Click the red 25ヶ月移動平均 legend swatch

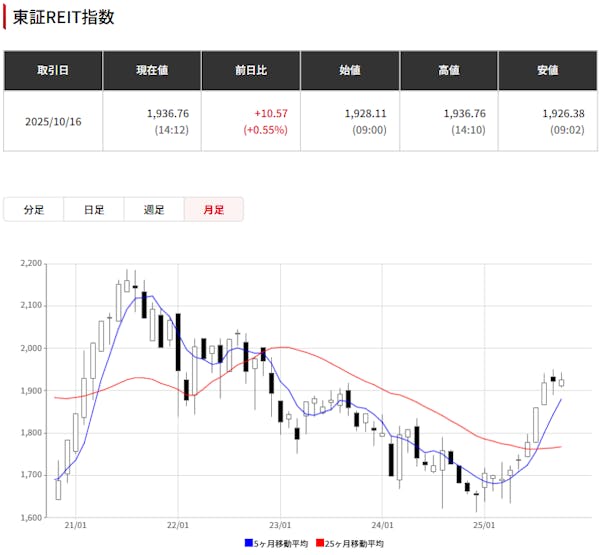click(x=320, y=543)
